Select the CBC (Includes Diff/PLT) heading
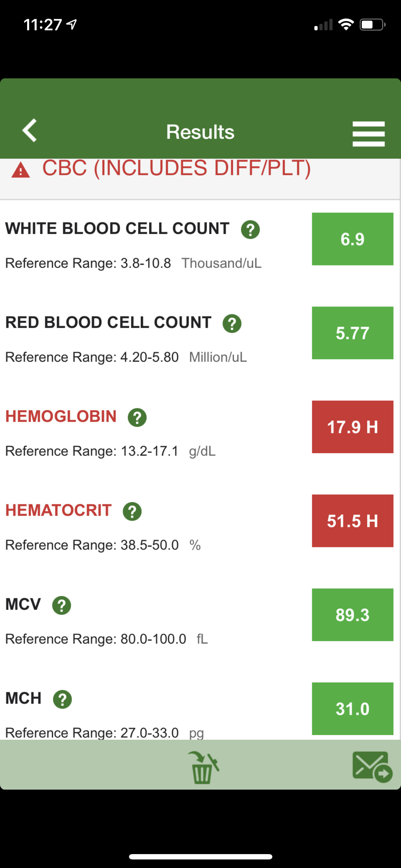The image size is (401, 868). [x=176, y=168]
